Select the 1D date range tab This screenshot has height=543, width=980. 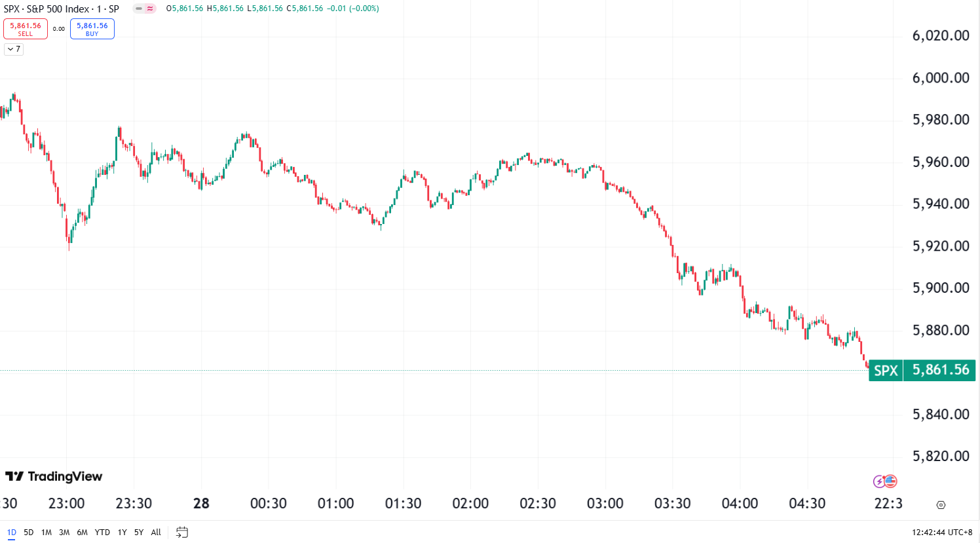(x=12, y=533)
